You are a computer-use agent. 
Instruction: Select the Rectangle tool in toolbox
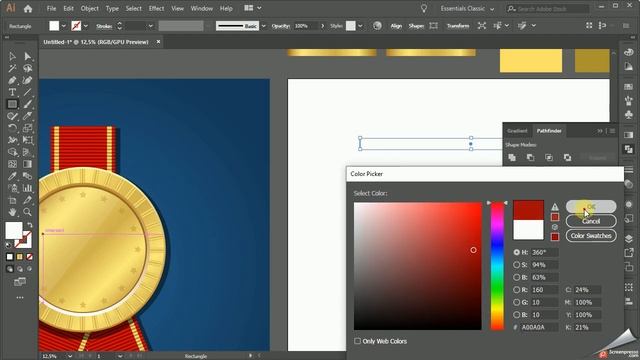pyautogui.click(x=12, y=104)
